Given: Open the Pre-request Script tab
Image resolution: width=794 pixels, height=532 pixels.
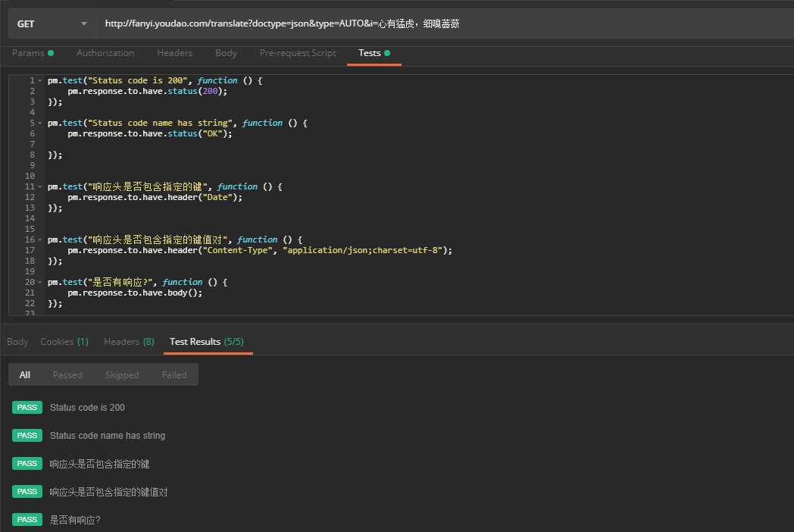Looking at the screenshot, I should coord(298,53).
